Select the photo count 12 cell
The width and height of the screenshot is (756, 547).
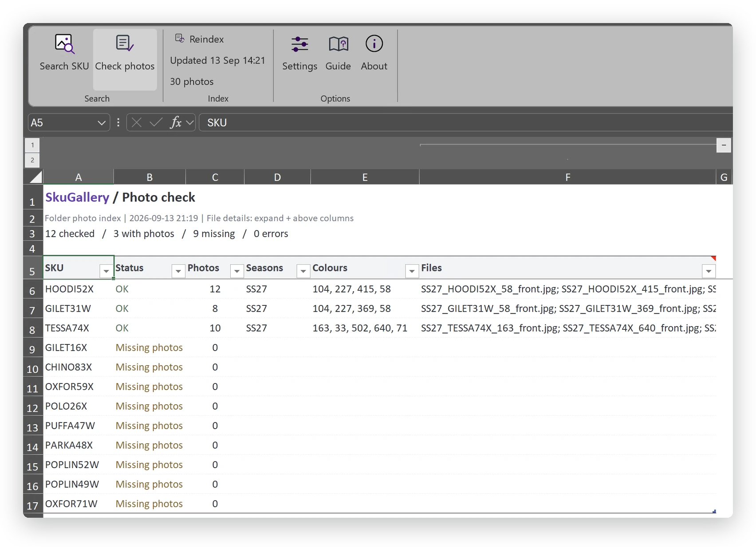click(x=215, y=289)
